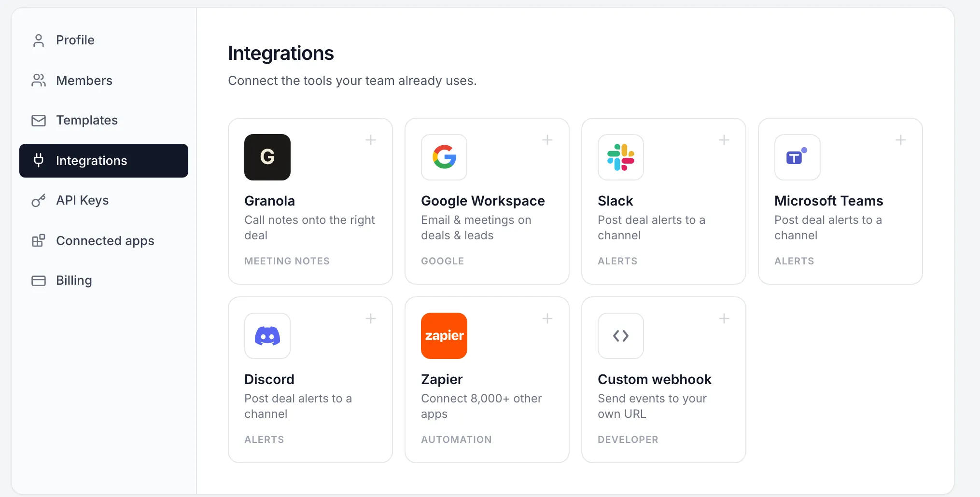The width and height of the screenshot is (980, 497).
Task: Click the AUTOMATION category label
Action: click(x=456, y=440)
